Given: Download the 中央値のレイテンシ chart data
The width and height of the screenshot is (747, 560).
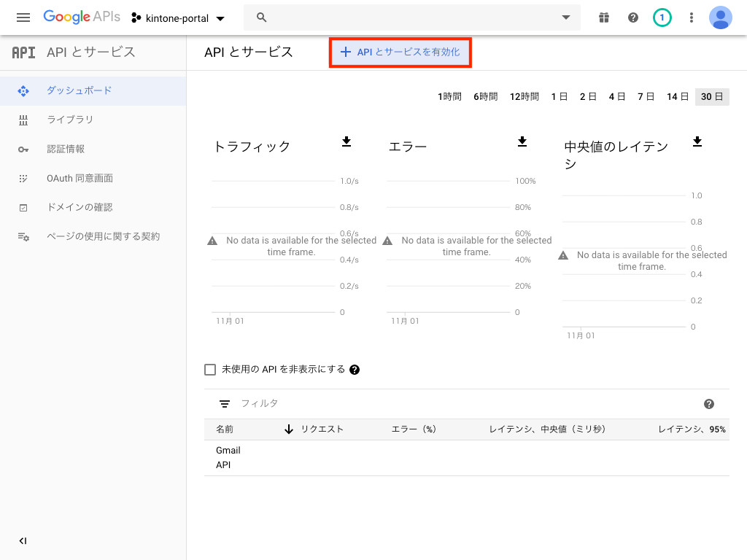Looking at the screenshot, I should [x=697, y=141].
